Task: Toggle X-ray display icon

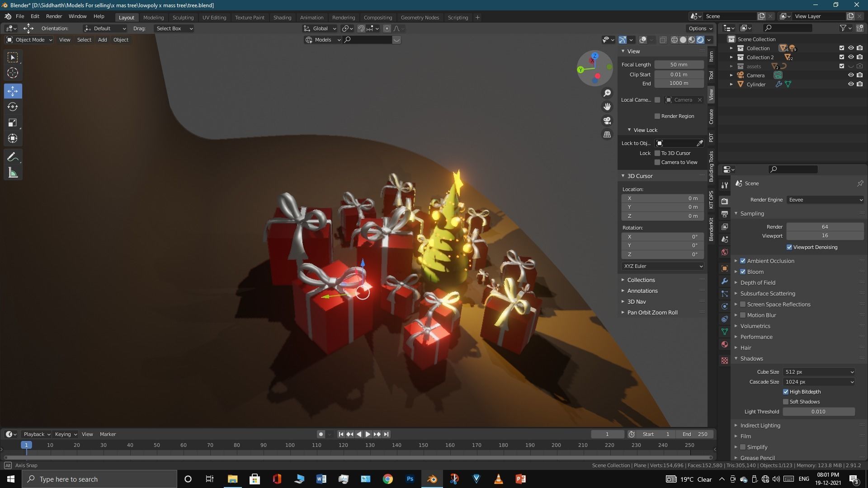Action: click(x=663, y=40)
